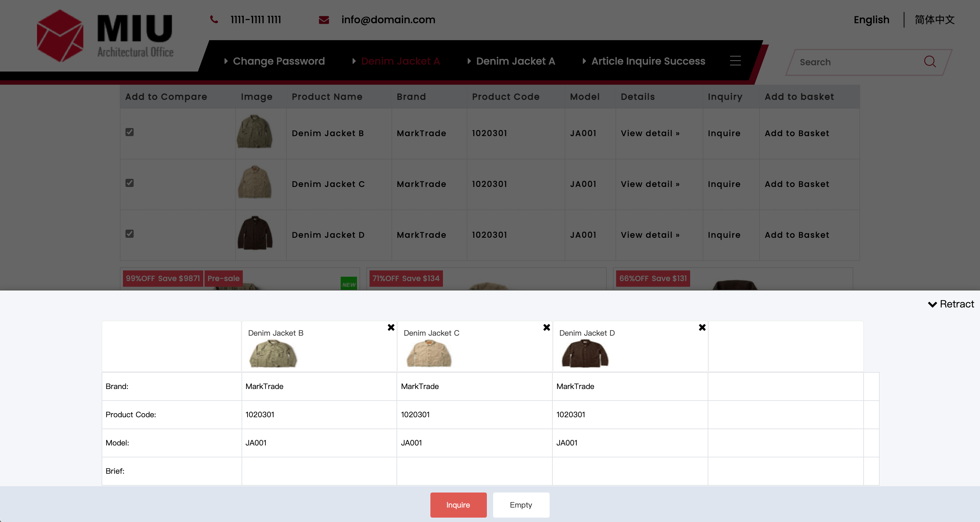Remove Denim Jacket B from comparison
The width and height of the screenshot is (980, 522).
391,328
